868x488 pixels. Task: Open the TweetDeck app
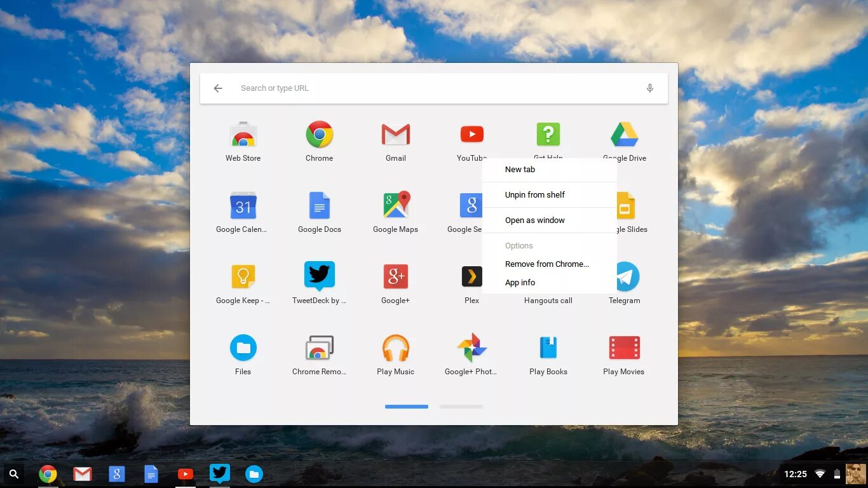pyautogui.click(x=319, y=276)
